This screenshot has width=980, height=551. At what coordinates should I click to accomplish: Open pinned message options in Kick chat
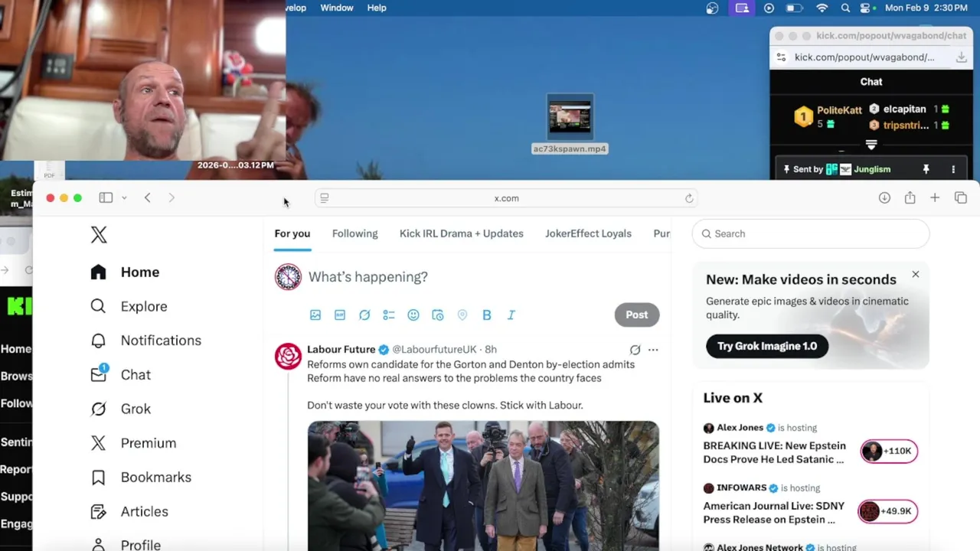click(953, 169)
